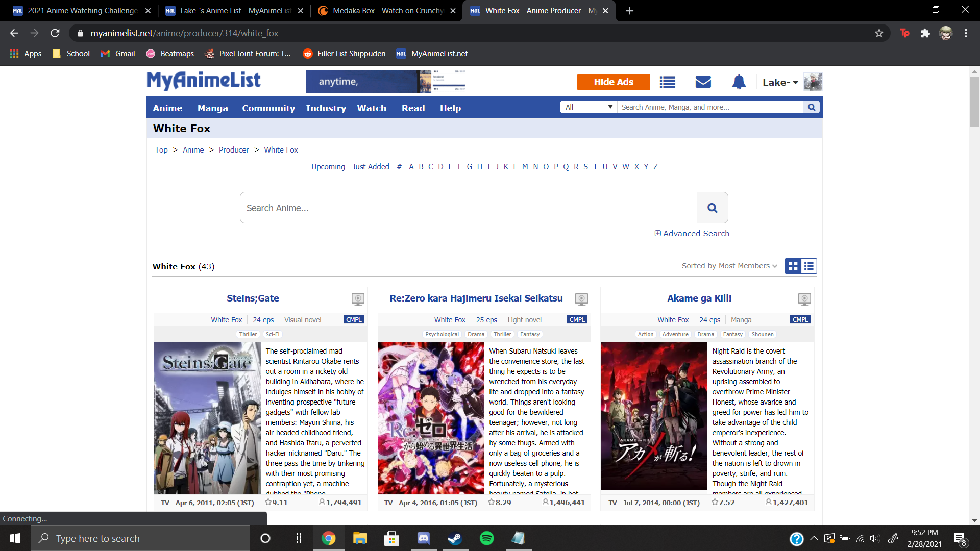The height and width of the screenshot is (551, 980).
Task: Open Steam from the taskbar
Action: pyautogui.click(x=455, y=538)
